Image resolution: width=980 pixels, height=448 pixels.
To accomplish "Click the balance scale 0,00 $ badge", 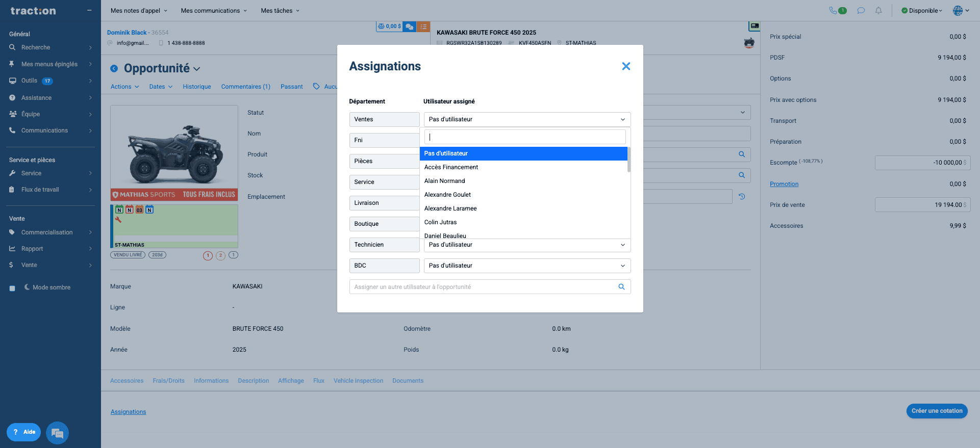I will (389, 27).
